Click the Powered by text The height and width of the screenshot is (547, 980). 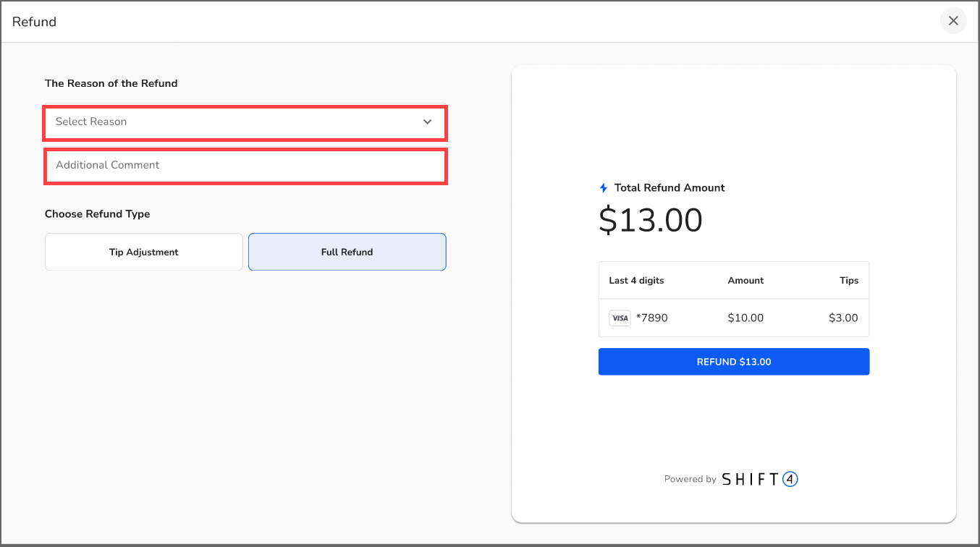(x=690, y=479)
